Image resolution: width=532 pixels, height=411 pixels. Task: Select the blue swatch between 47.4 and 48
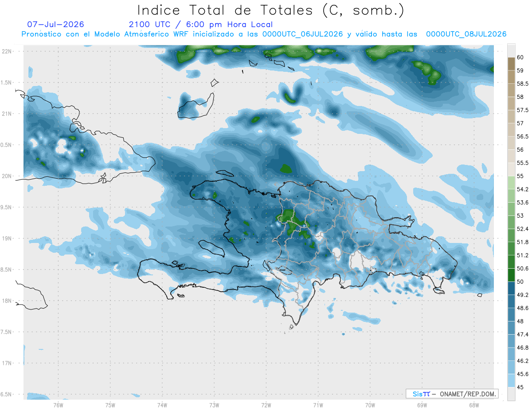click(511, 328)
